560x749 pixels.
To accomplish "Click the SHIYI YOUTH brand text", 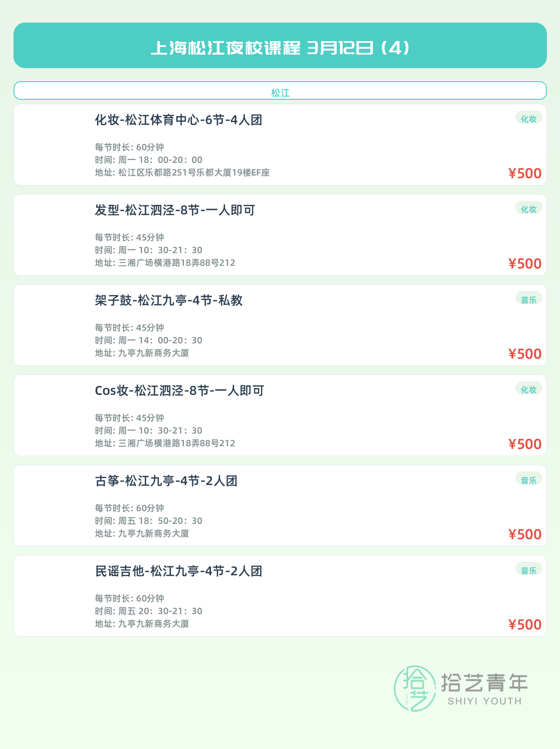I will [484, 701].
